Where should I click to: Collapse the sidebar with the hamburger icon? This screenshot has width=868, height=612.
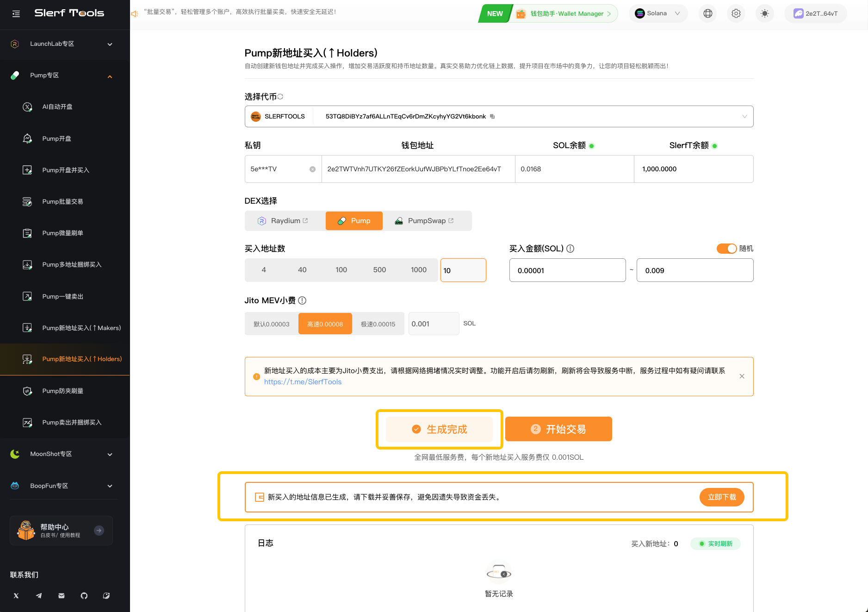click(x=16, y=14)
